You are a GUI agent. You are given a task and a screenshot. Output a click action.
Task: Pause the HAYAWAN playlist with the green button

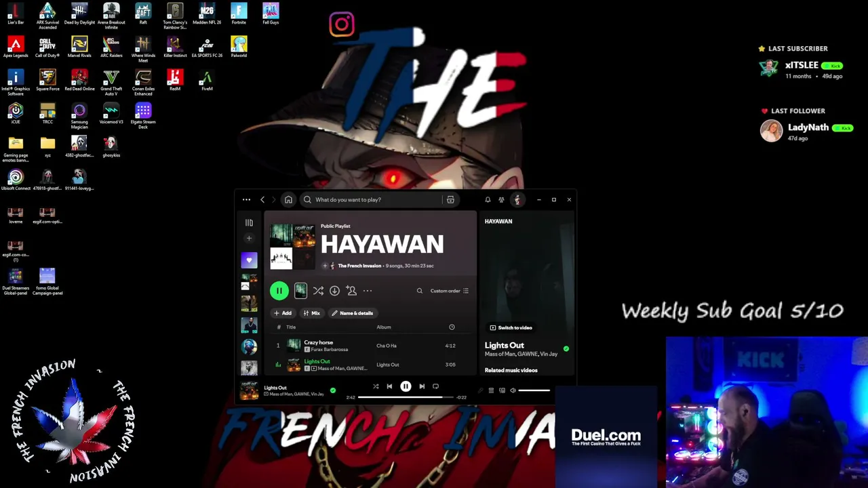279,291
